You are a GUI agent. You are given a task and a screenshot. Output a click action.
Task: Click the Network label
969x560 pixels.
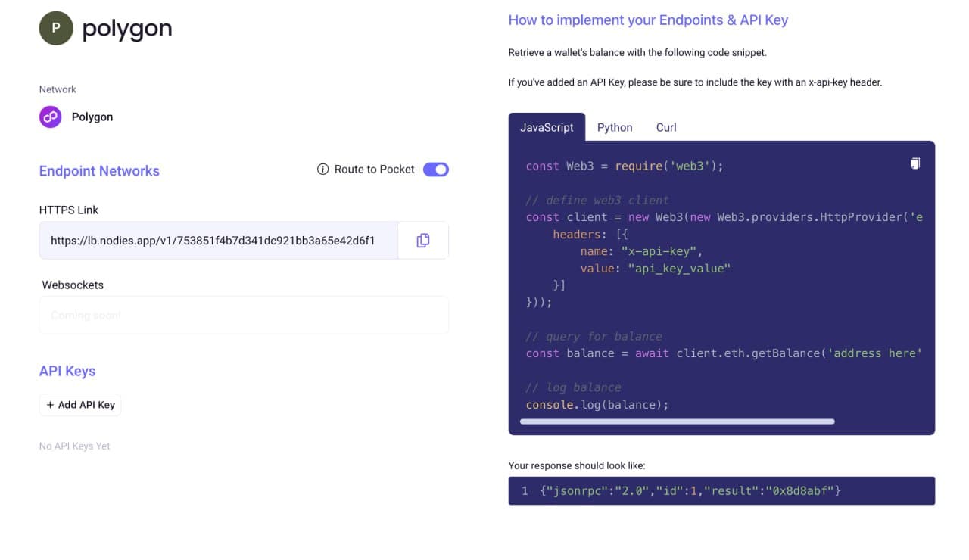(58, 89)
